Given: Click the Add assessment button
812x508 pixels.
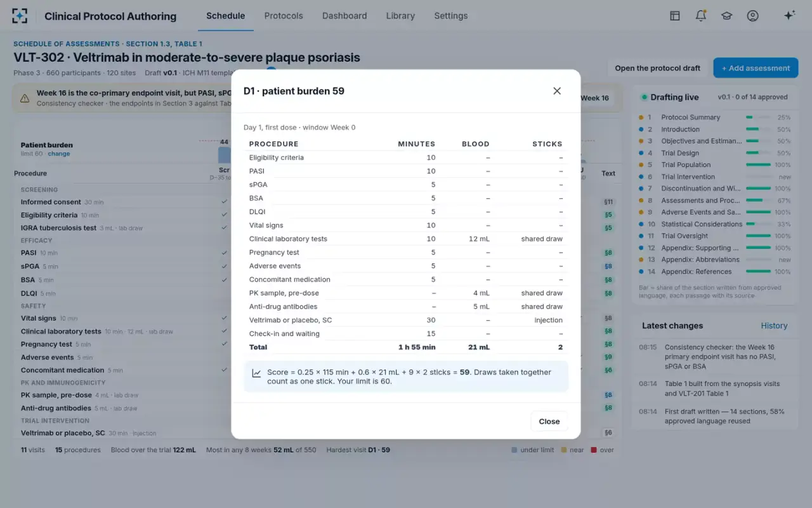Looking at the screenshot, I should click(756, 68).
